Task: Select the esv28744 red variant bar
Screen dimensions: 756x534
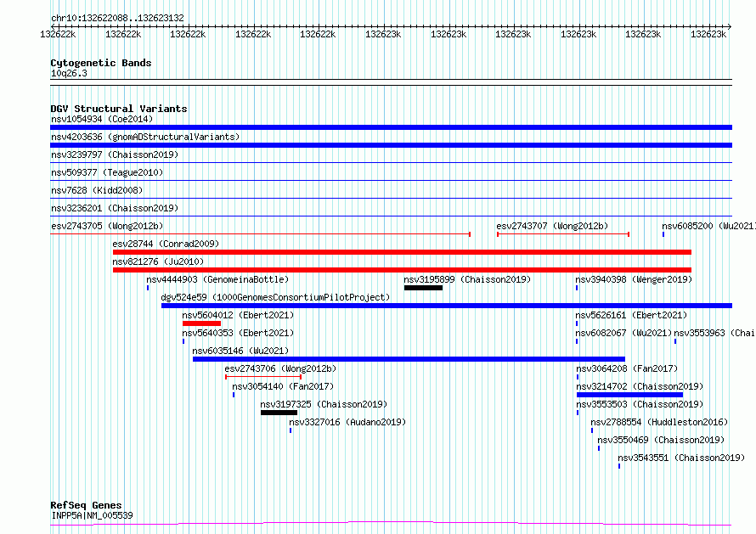Action: click(402, 252)
